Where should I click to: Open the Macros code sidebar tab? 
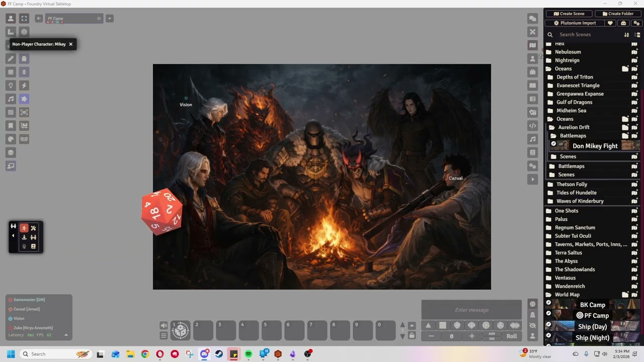tap(533, 126)
